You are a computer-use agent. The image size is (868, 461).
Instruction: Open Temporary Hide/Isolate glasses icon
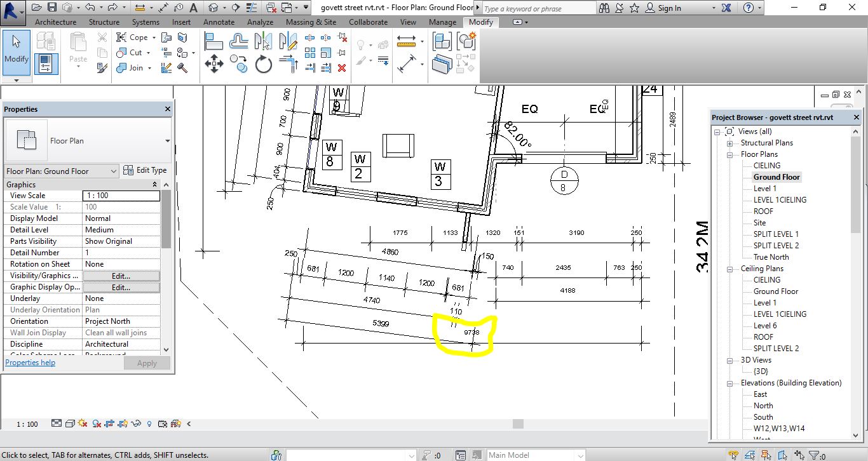pos(135,424)
